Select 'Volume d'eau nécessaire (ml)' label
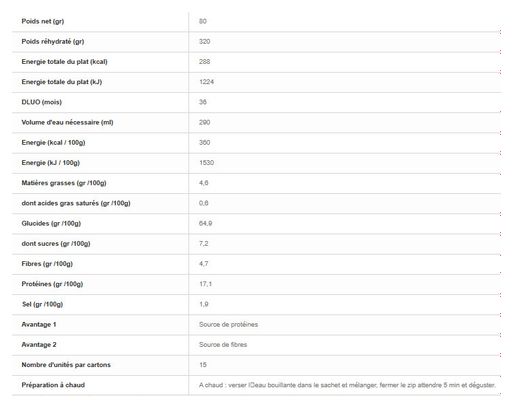The height and width of the screenshot is (408, 513). tap(67, 122)
